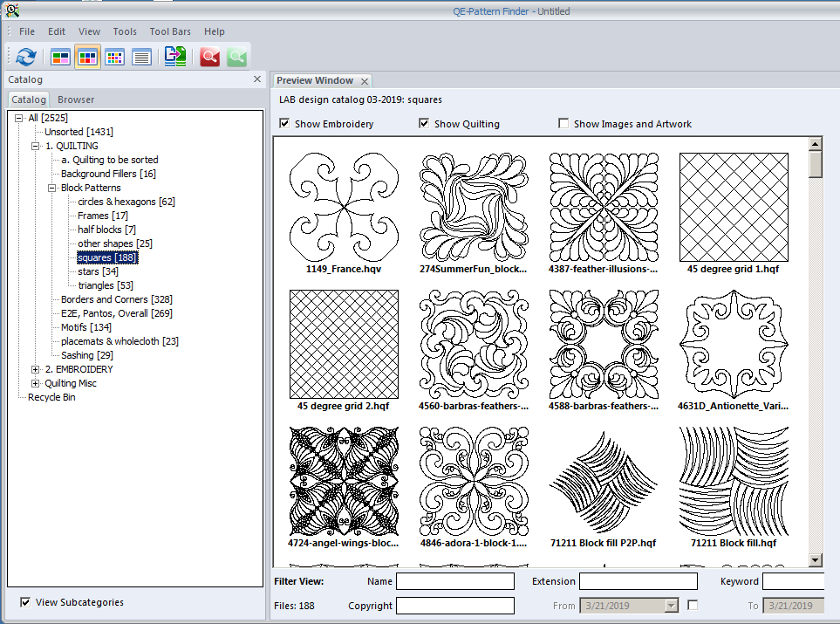Image resolution: width=840 pixels, height=624 pixels.
Task: Close the Preview Window tab
Action: 365,81
